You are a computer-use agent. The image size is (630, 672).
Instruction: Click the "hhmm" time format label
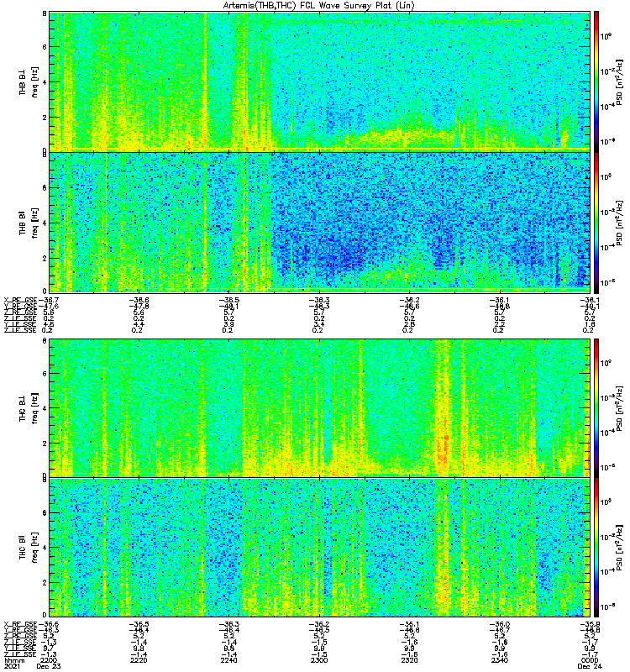click(x=14, y=660)
